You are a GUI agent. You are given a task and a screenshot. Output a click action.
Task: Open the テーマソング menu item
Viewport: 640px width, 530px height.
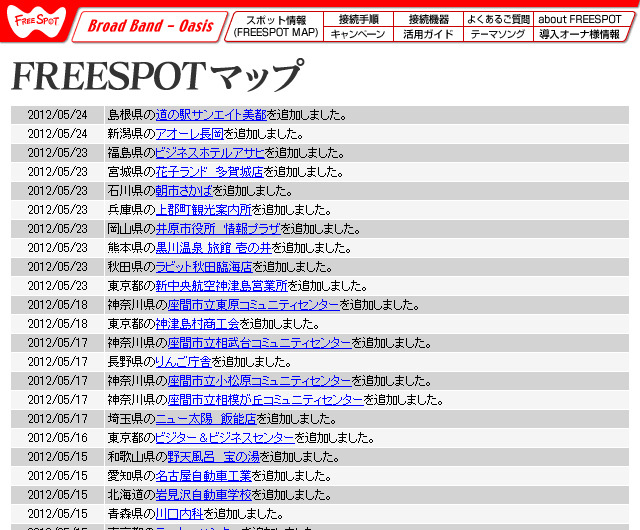point(498,34)
